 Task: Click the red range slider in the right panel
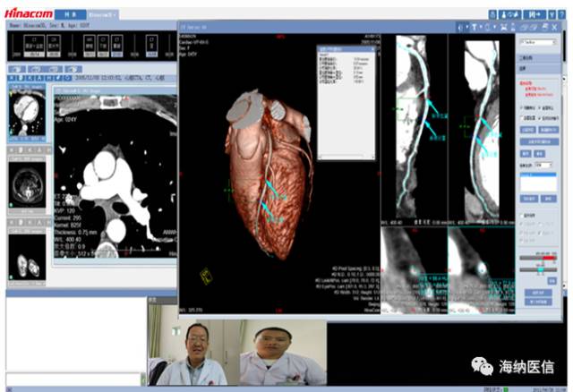click(538, 258)
